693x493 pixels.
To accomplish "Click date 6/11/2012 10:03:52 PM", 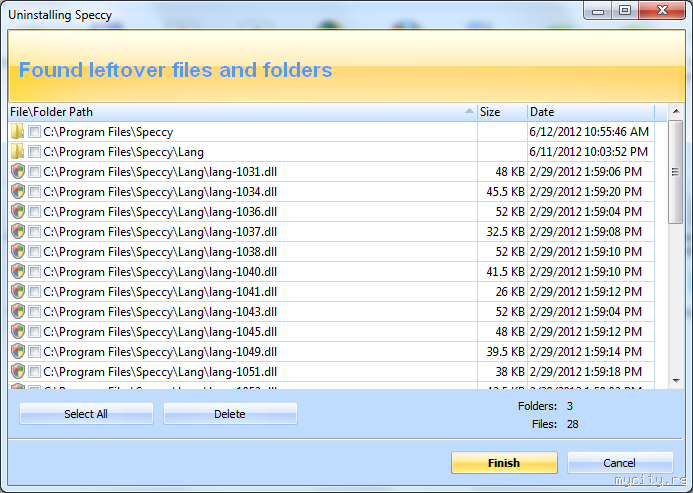I will click(x=589, y=152).
